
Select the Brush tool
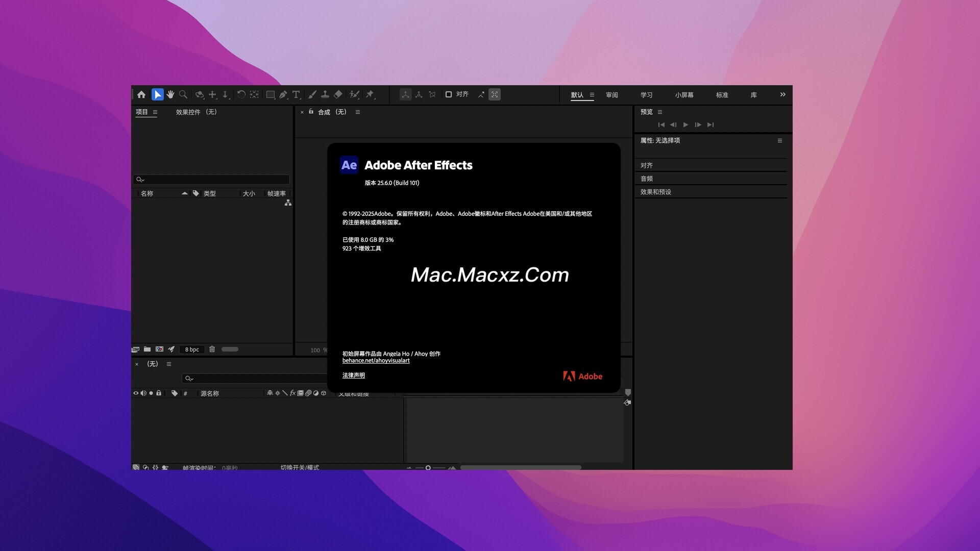tap(312, 94)
